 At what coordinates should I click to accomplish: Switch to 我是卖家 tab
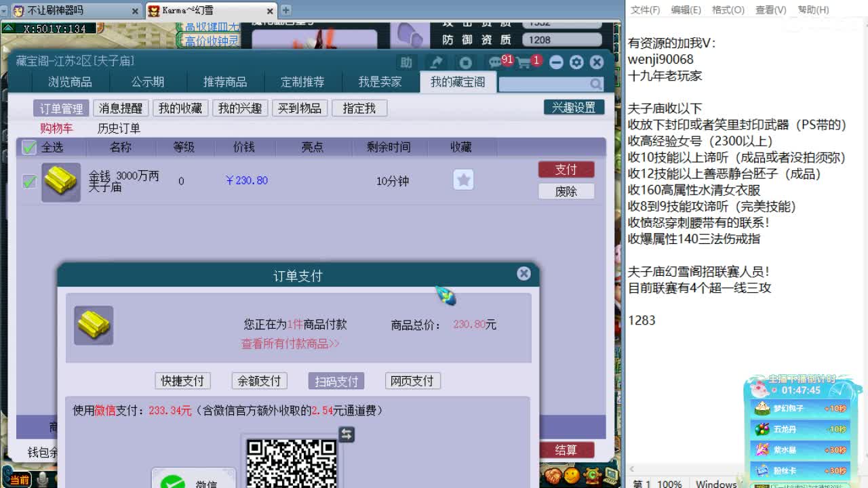pos(380,82)
